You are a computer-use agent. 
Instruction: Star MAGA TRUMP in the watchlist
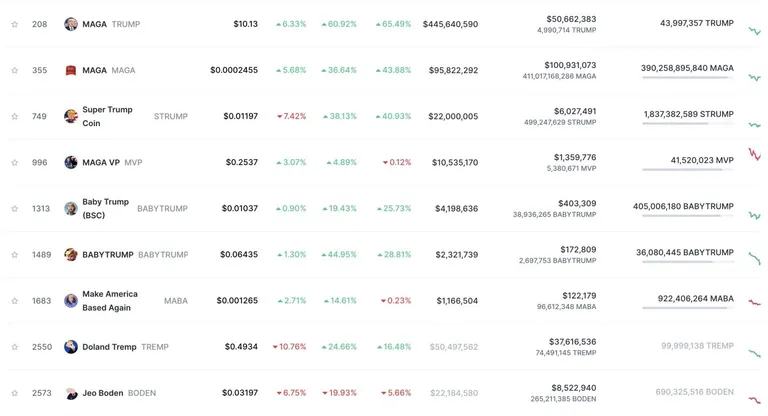point(15,24)
